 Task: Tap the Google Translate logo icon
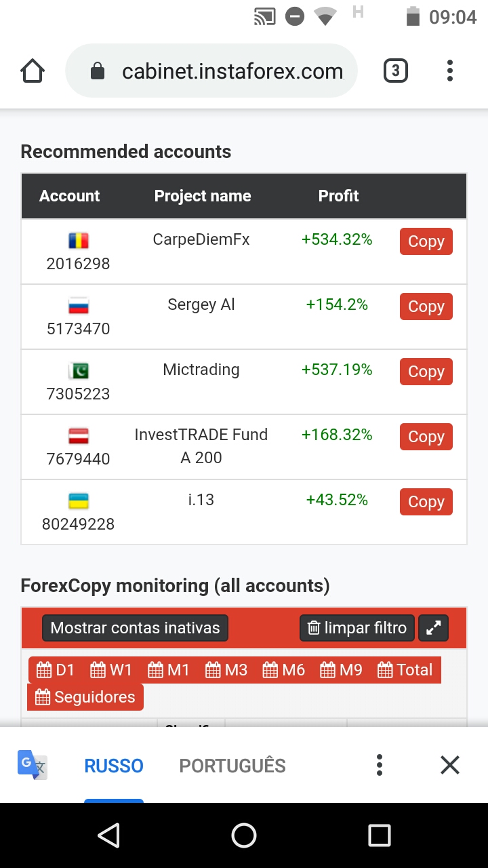pyautogui.click(x=33, y=766)
